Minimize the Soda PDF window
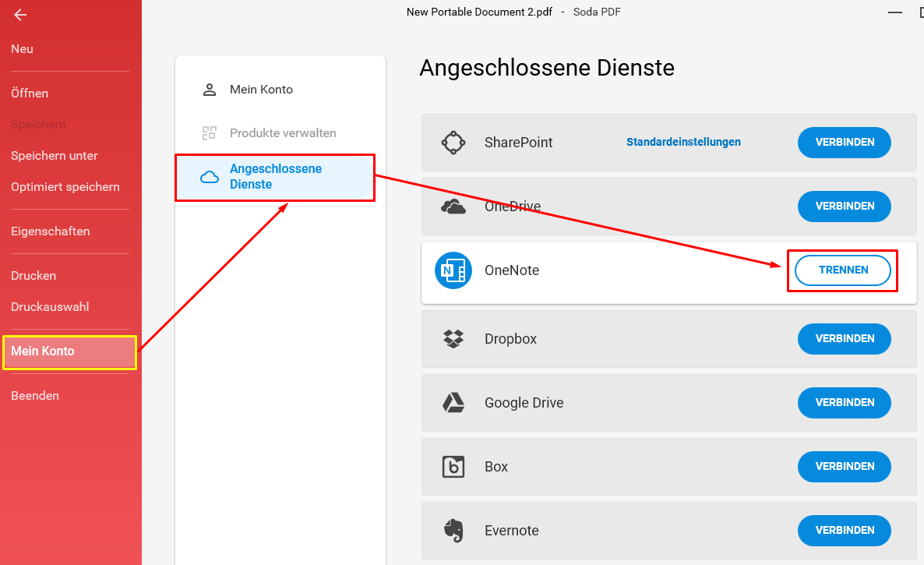 click(x=895, y=12)
